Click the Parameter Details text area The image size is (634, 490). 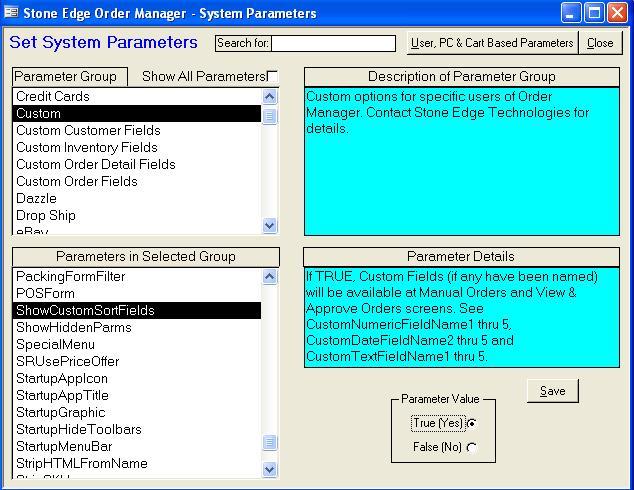(x=462, y=317)
